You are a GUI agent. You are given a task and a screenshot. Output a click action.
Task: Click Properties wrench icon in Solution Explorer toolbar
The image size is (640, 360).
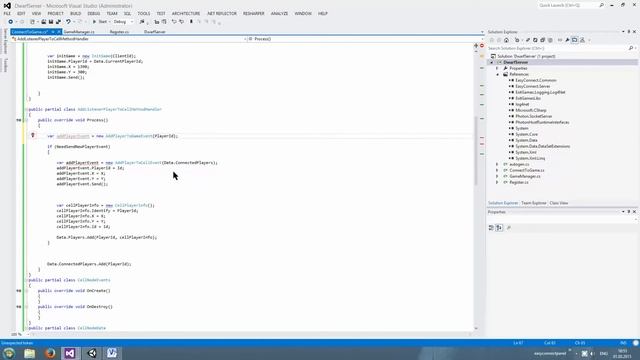[567, 40]
